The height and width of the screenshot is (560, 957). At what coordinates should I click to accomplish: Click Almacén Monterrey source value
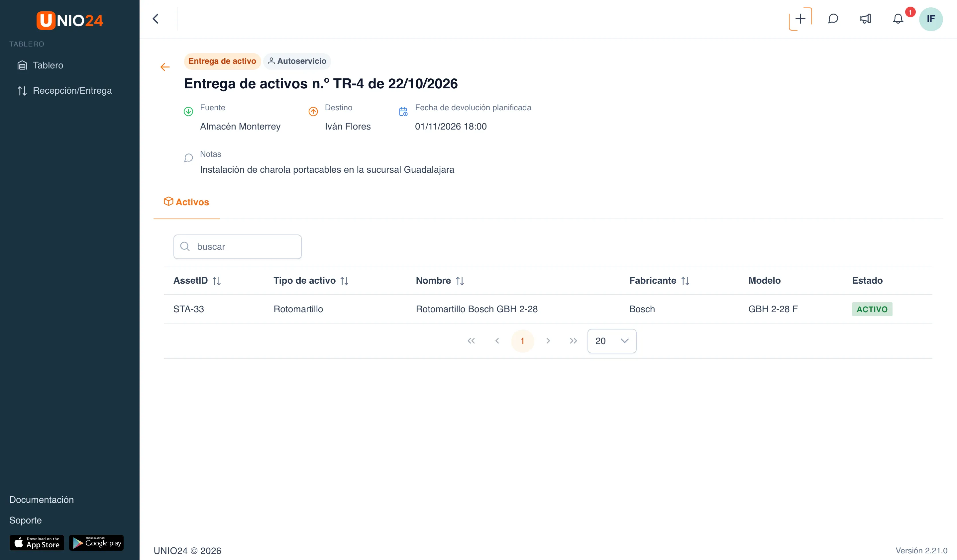(x=240, y=127)
